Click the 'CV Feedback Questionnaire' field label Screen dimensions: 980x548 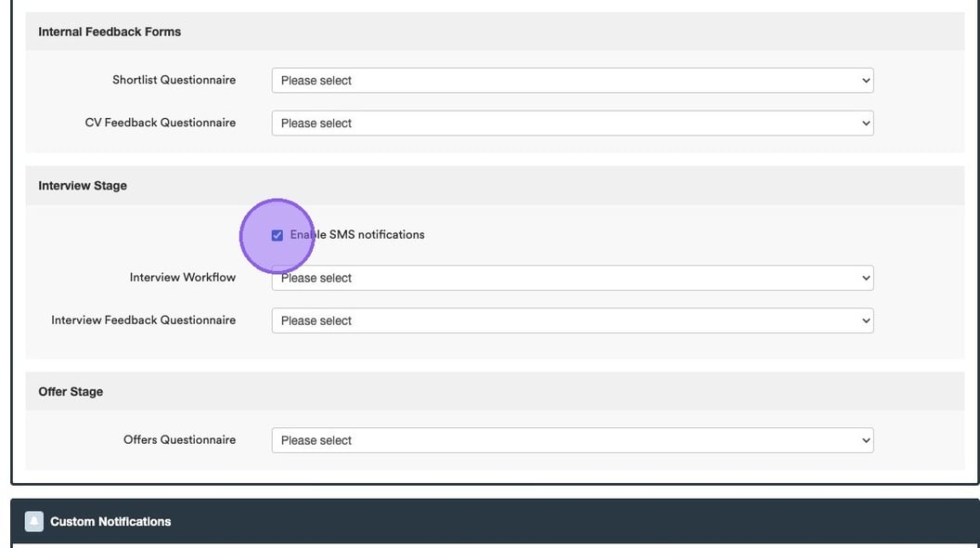coord(160,123)
